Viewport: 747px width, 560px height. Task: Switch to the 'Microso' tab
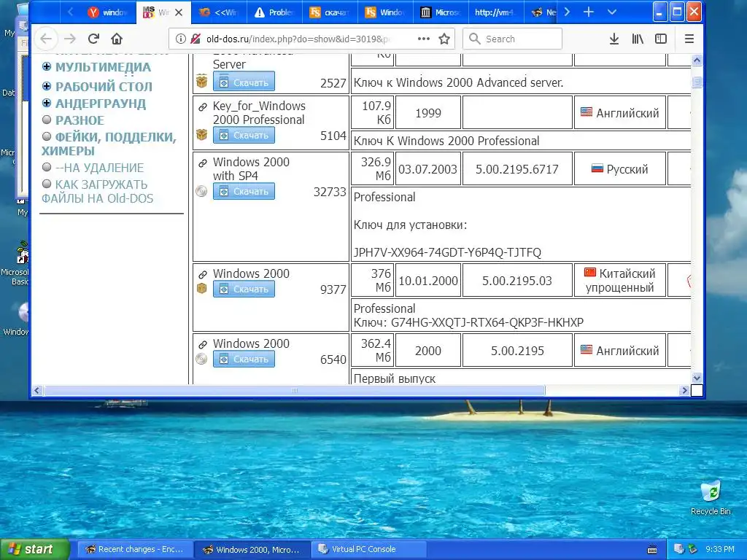(441, 12)
